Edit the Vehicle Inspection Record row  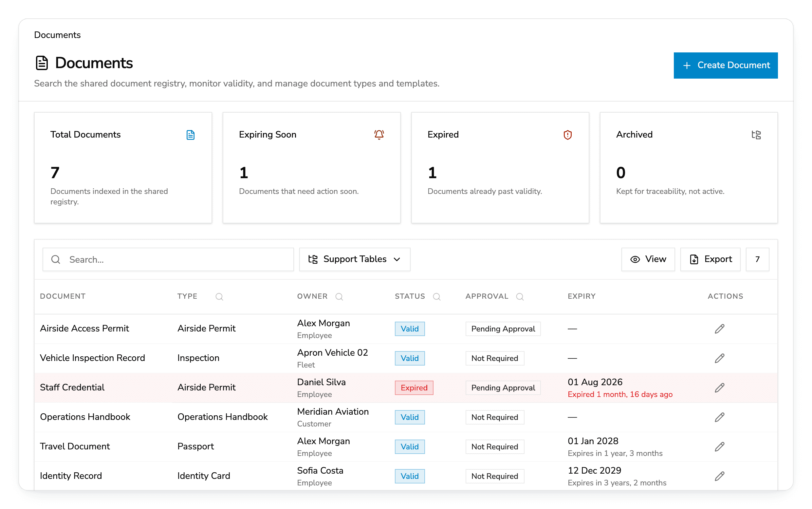pyautogui.click(x=719, y=358)
